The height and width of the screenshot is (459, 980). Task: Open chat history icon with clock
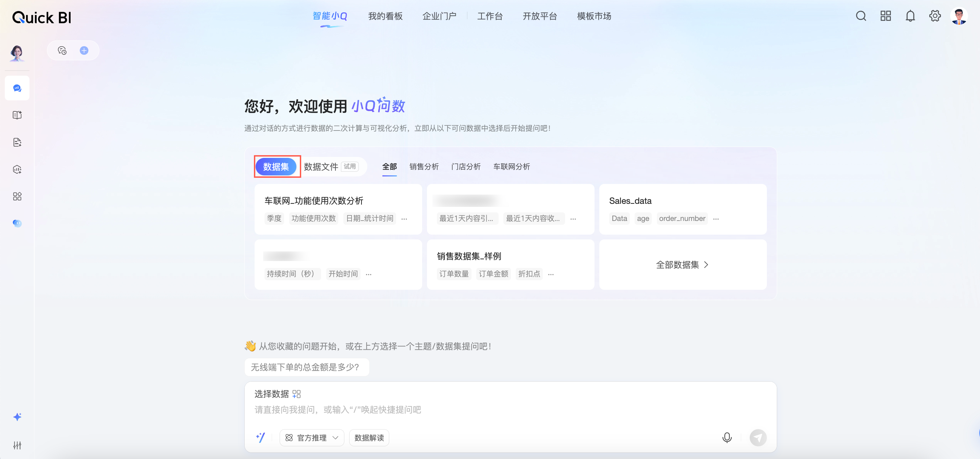(62, 51)
